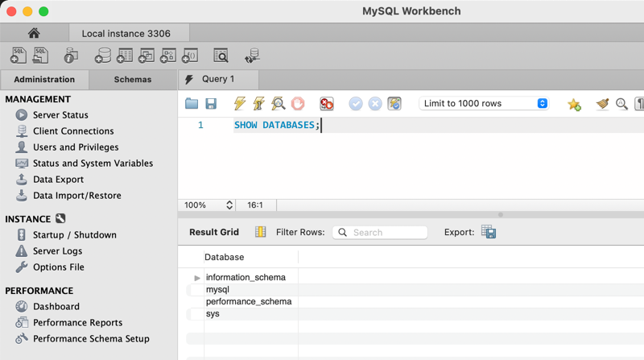Reconnect to DBMS icon
This screenshot has height=360, width=644.
click(252, 56)
